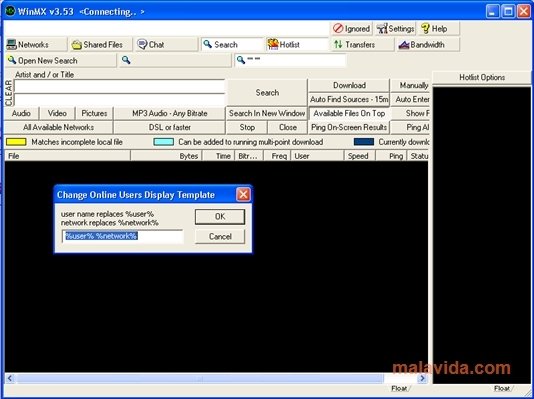Open All Available Networks selector
This screenshot has height=399, width=534.
58,127
